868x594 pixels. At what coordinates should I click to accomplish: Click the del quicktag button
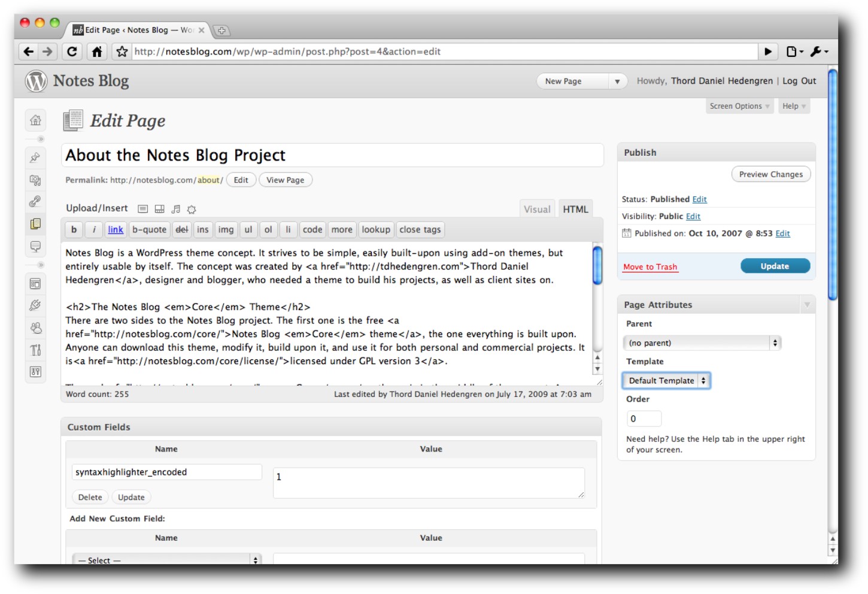tap(182, 229)
